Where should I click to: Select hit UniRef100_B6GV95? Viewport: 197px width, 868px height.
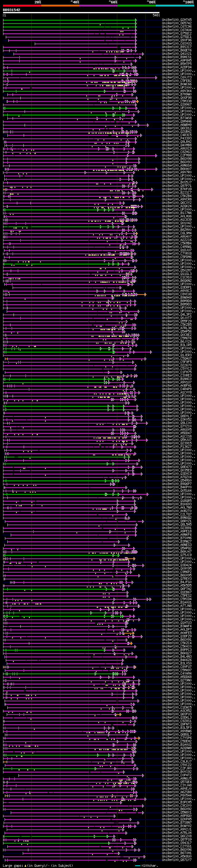pyautogui.click(x=177, y=575)
